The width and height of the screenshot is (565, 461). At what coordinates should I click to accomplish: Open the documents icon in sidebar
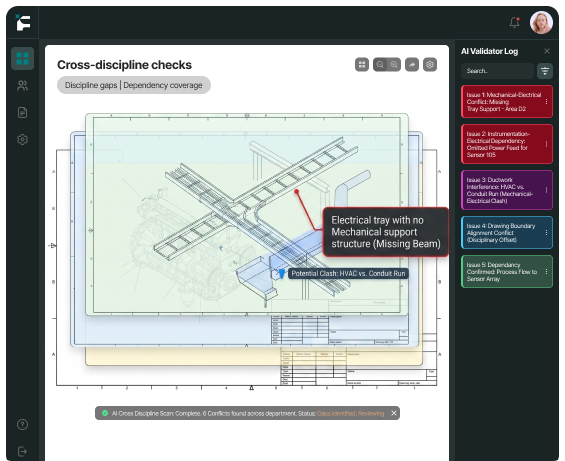tap(22, 112)
